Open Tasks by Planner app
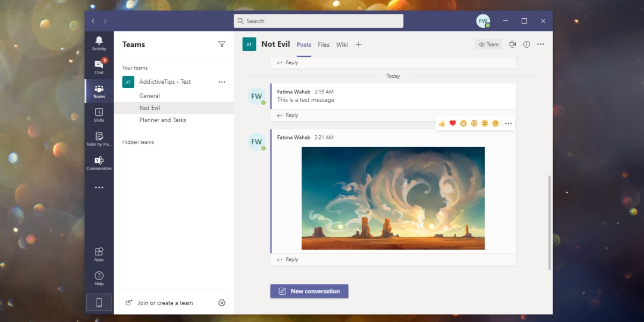 99,139
